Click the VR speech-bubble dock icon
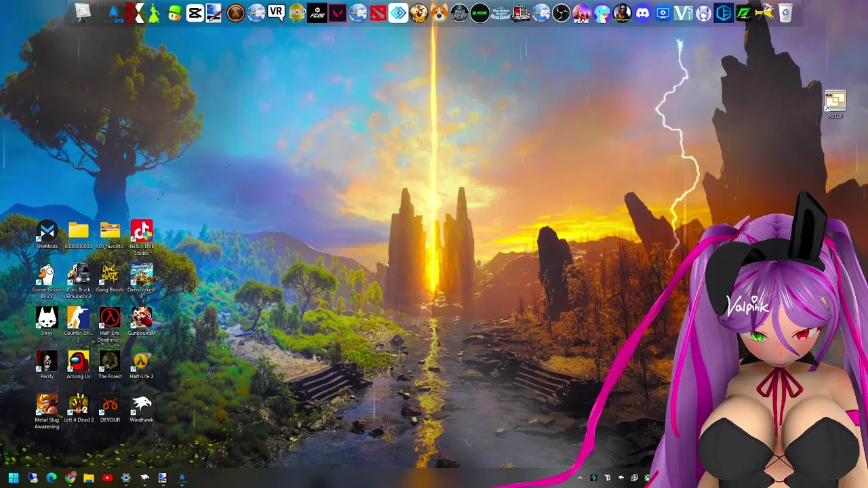868x488 pixels. 276,13
